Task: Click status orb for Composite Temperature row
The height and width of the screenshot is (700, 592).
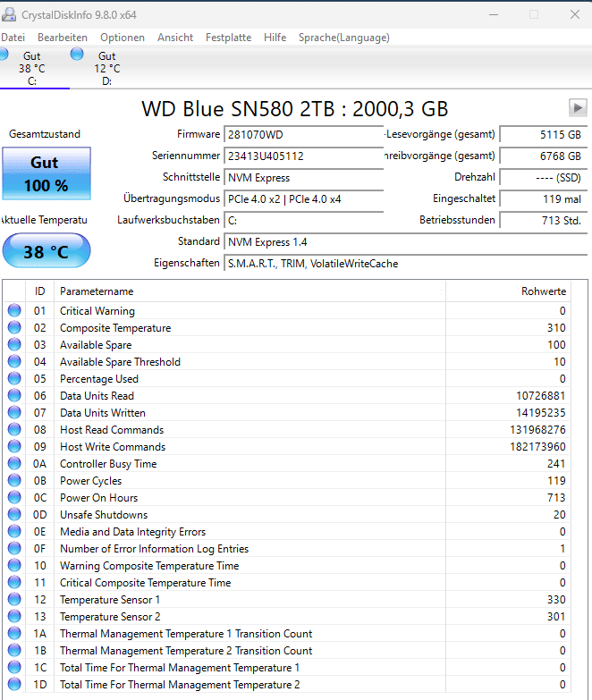Action: (14, 327)
